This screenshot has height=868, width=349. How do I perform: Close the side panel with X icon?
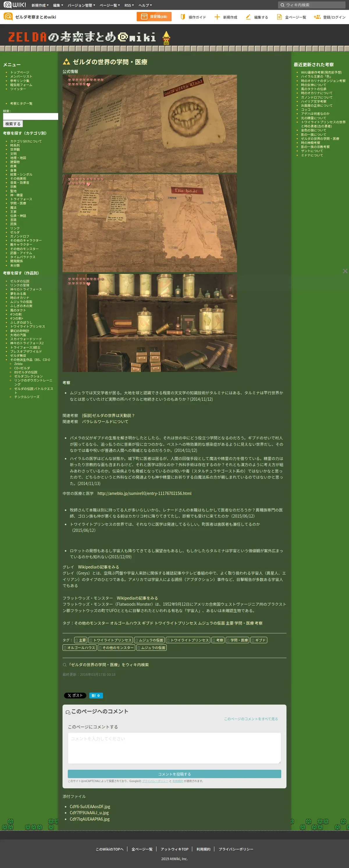pos(345,271)
